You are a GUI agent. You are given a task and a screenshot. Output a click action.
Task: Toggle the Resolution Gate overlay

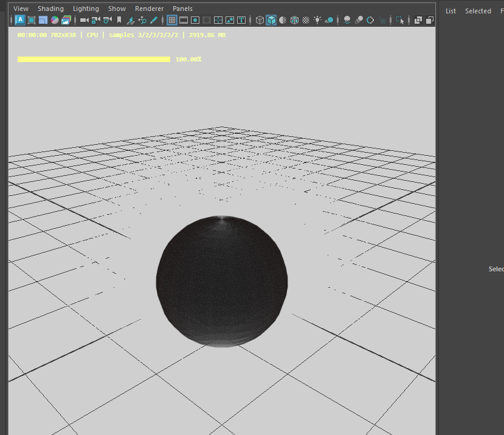click(195, 20)
